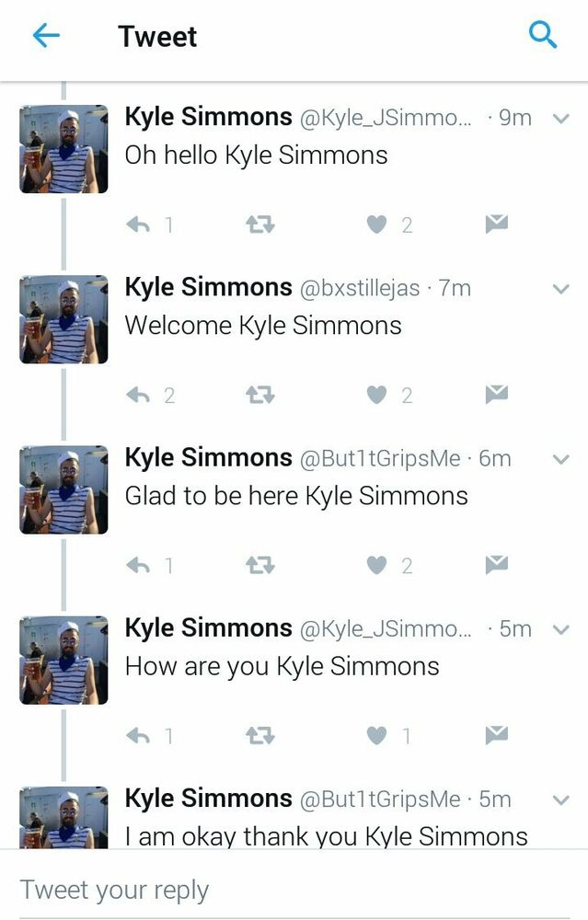This screenshot has width=588, height=920.
Task: Open chevron menu on 'I am okay' tweet
Action: [x=561, y=799]
